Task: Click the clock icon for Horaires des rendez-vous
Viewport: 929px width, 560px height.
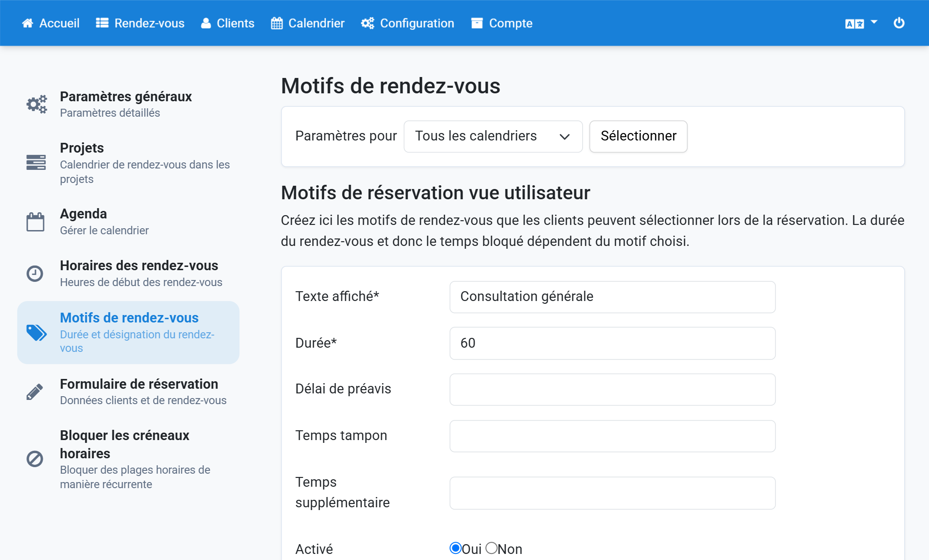Action: click(x=35, y=273)
